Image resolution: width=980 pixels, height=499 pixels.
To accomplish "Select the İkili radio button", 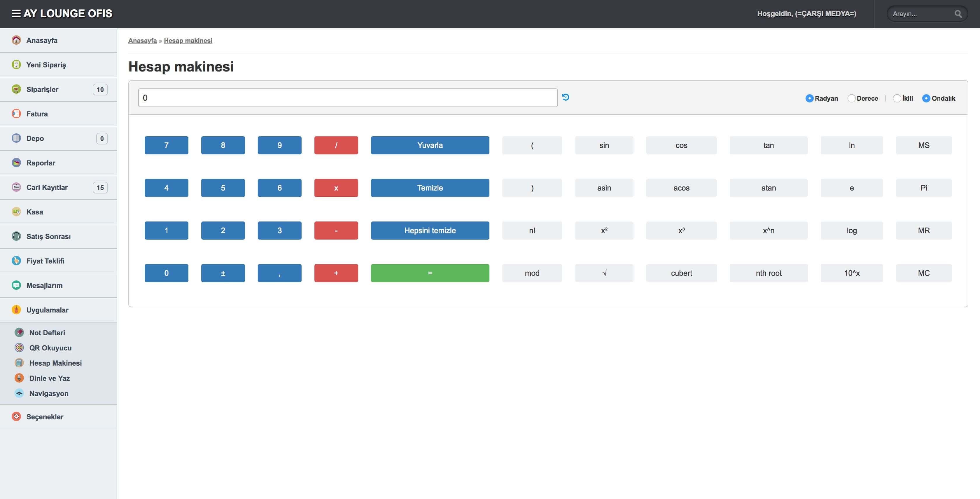I will pos(897,98).
